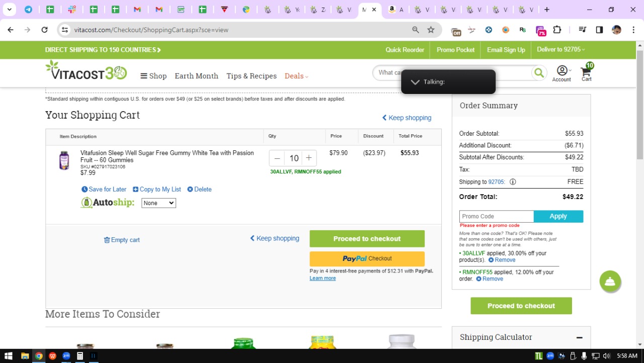Screen dimensions: 644x363
Task: Open the Autoship frequency dropdown
Action: pyautogui.click(x=158, y=203)
